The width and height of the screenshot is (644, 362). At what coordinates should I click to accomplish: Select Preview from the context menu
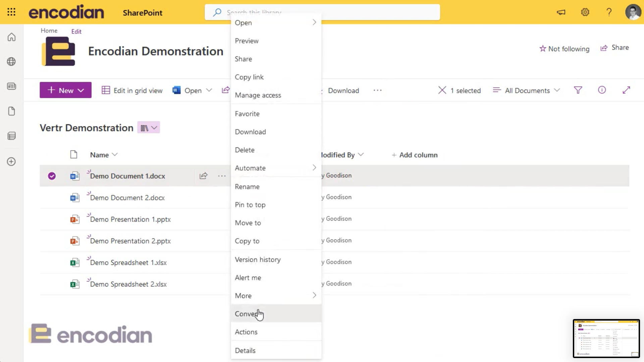[x=276, y=41]
